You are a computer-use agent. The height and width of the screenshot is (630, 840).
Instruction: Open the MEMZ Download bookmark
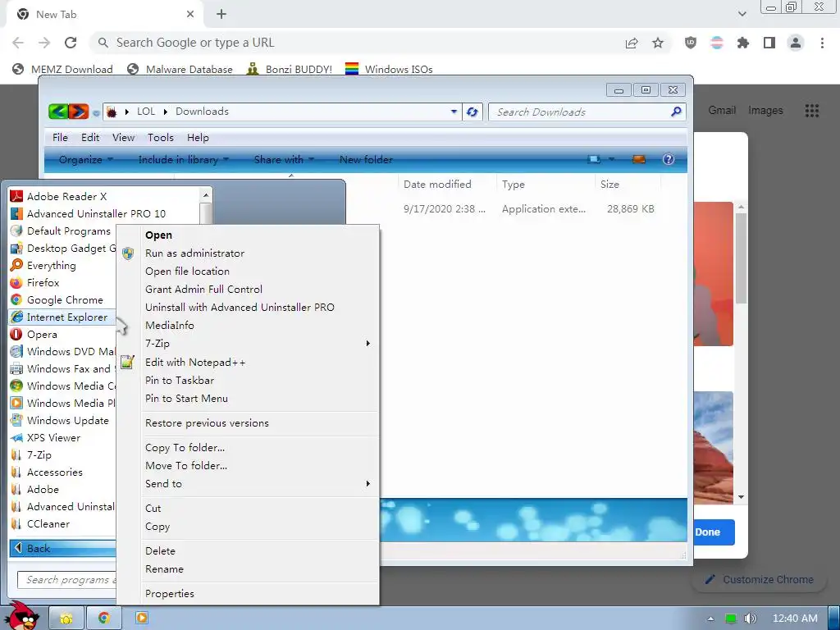coord(62,69)
